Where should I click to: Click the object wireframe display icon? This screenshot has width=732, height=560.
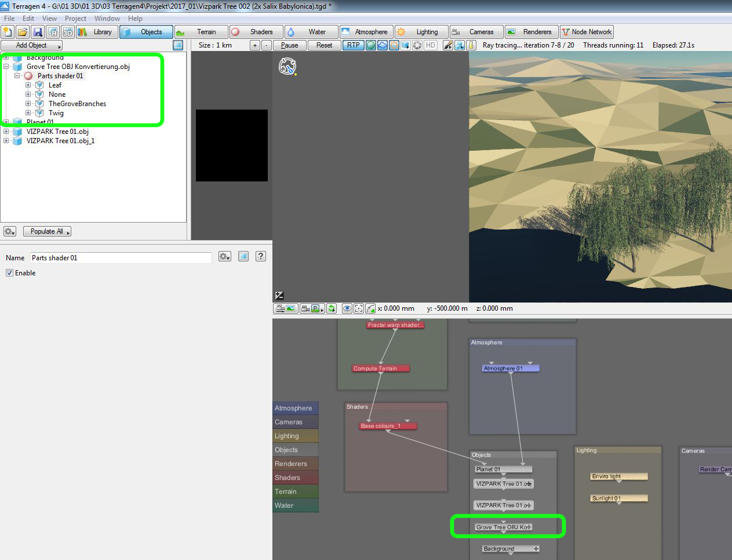click(x=460, y=45)
